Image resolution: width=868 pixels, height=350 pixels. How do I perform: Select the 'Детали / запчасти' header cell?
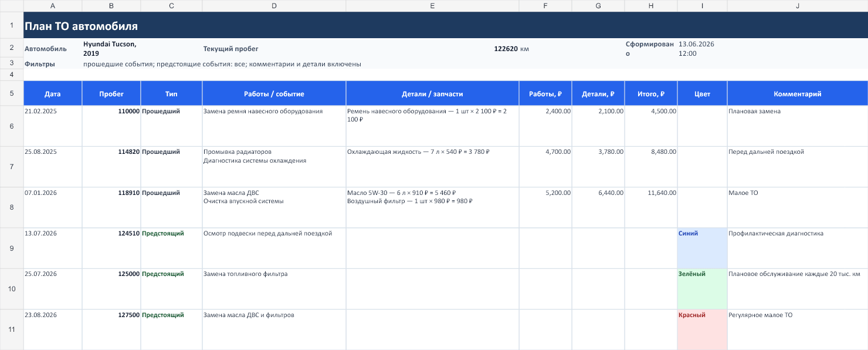432,94
